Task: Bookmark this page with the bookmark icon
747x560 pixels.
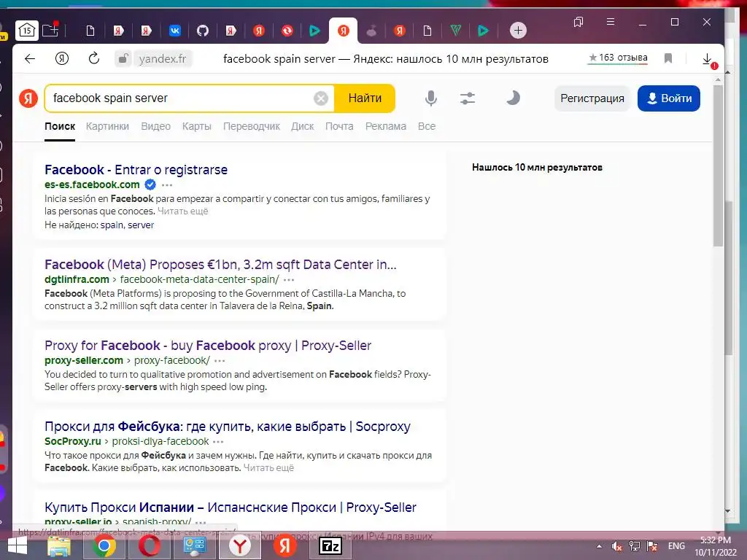Action: click(668, 58)
